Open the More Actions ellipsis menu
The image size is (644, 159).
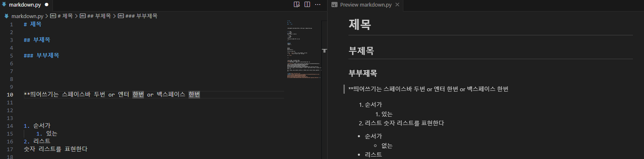(x=318, y=5)
